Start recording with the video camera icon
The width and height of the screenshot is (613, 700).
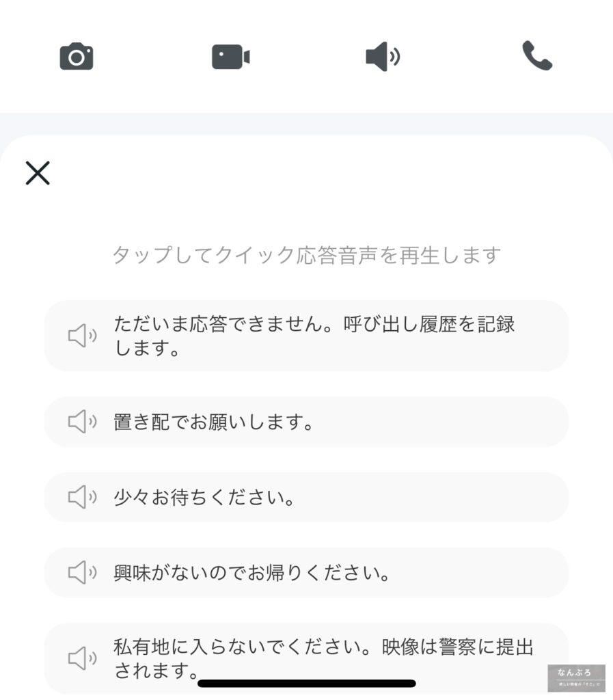[230, 57]
